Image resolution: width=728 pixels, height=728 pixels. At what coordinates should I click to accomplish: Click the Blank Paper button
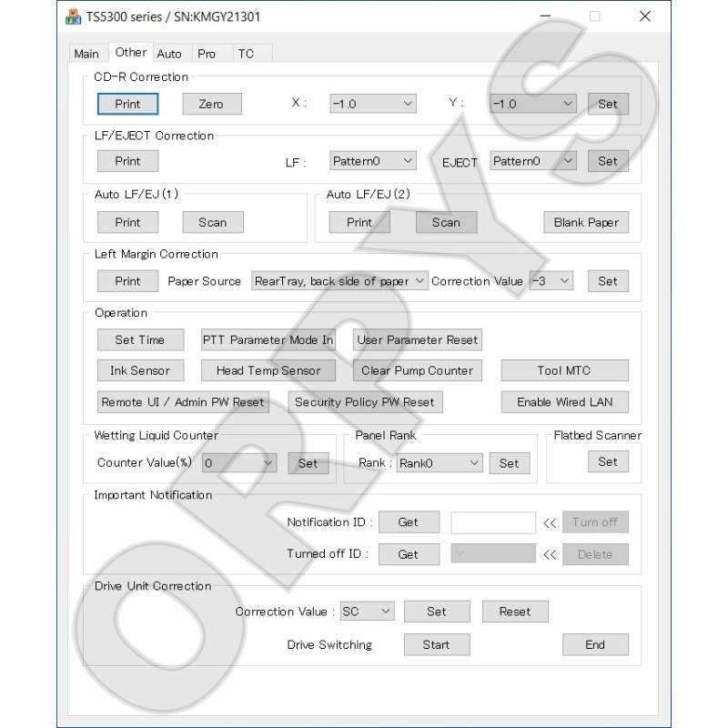pyautogui.click(x=585, y=222)
